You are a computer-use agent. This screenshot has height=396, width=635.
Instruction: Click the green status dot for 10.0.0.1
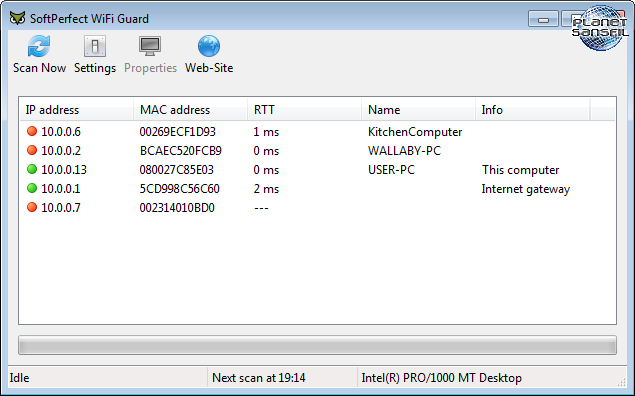[32, 188]
